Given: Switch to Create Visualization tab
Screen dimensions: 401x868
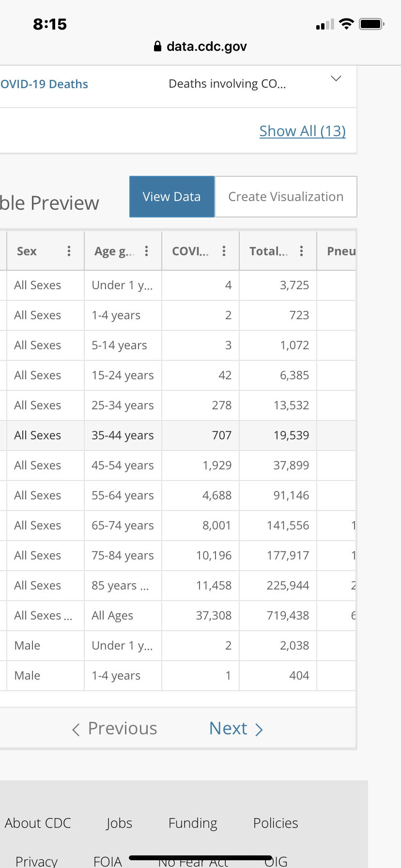Looking at the screenshot, I should tap(286, 197).
